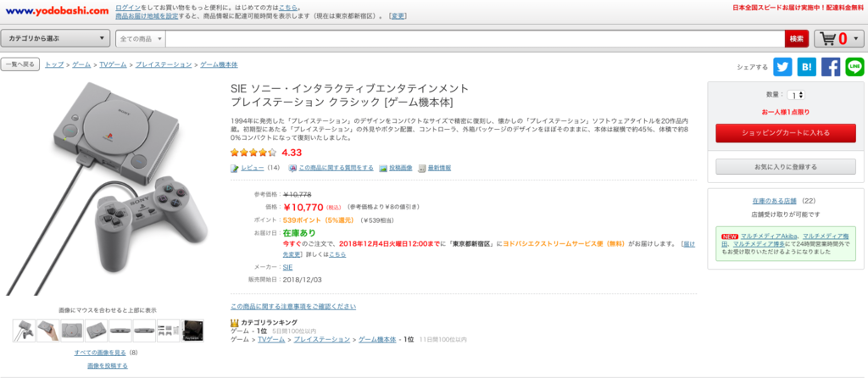The width and height of the screenshot is (868, 384).
Task: Click 在庫のある店舗 link
Action: [774, 201]
